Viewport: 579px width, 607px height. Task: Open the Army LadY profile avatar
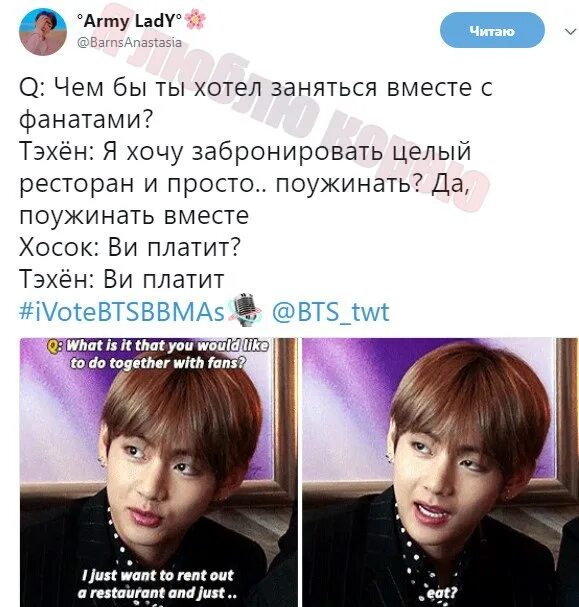point(43,32)
